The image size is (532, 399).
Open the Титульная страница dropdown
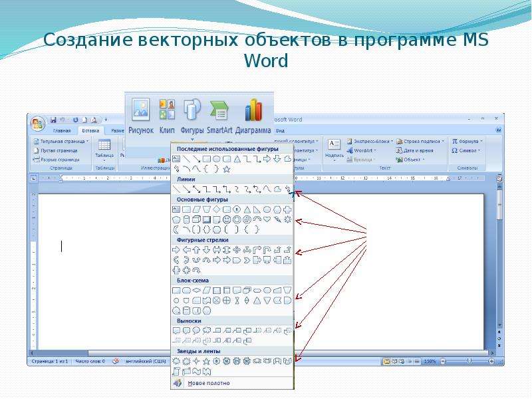tap(61, 141)
